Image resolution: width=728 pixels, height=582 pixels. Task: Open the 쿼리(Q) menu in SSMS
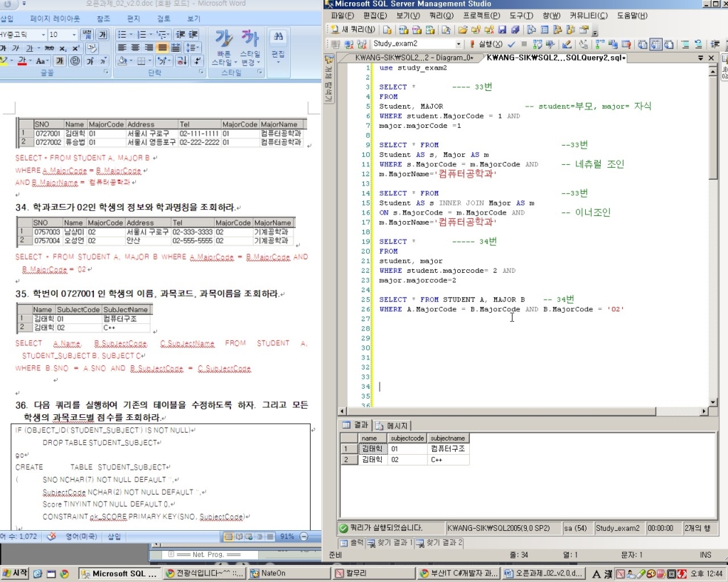(x=441, y=16)
